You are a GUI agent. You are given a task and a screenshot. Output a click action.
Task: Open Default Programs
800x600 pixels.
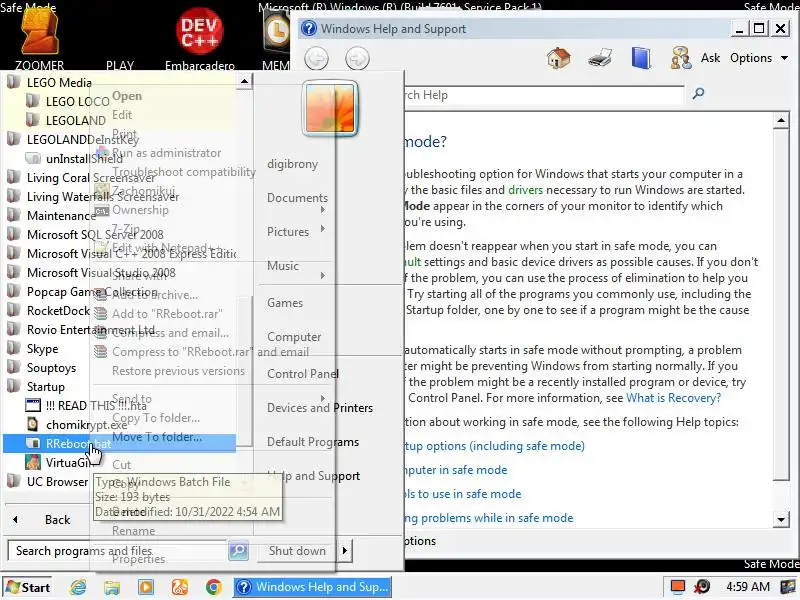tap(313, 442)
